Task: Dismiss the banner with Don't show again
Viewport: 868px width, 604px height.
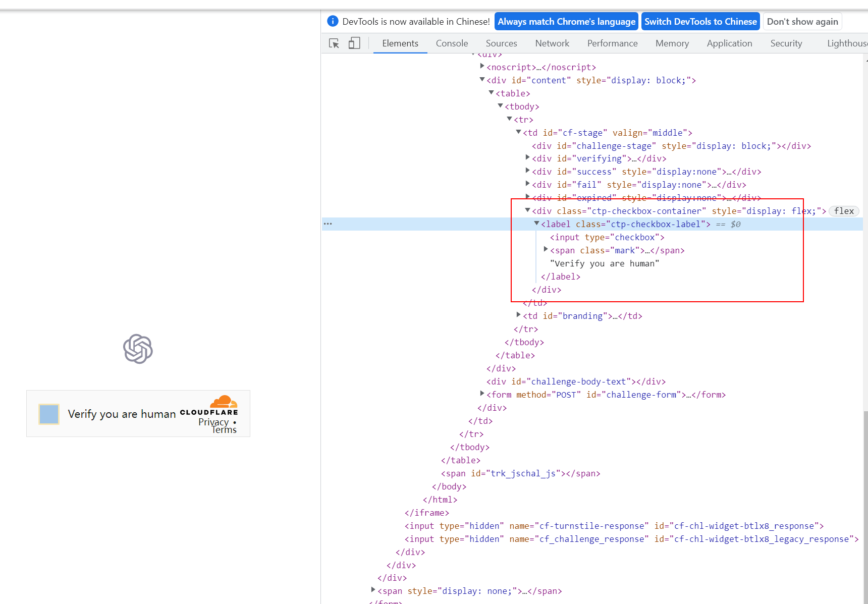Action: [802, 21]
